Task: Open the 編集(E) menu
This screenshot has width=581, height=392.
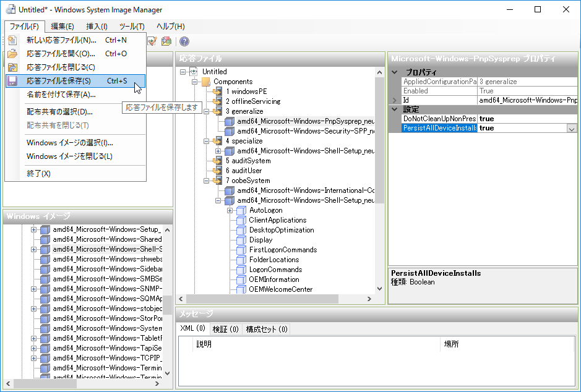Action: 62,27
